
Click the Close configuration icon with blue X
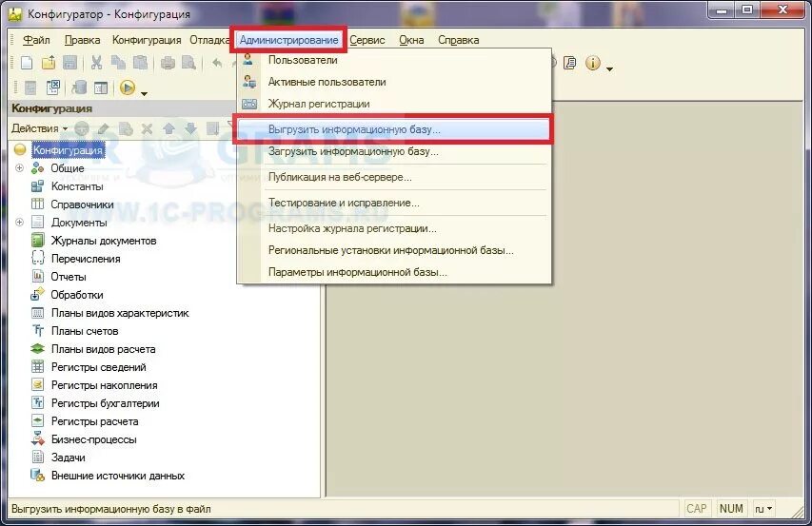click(52, 88)
